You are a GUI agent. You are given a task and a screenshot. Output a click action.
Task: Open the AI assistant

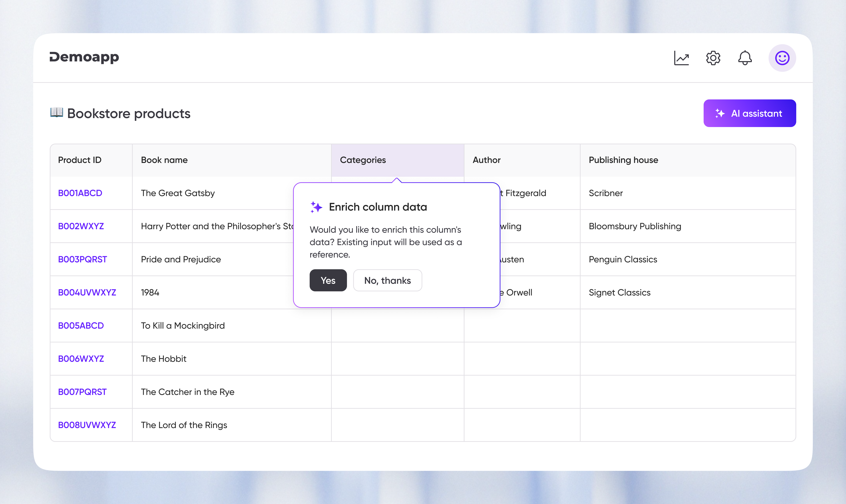(749, 113)
